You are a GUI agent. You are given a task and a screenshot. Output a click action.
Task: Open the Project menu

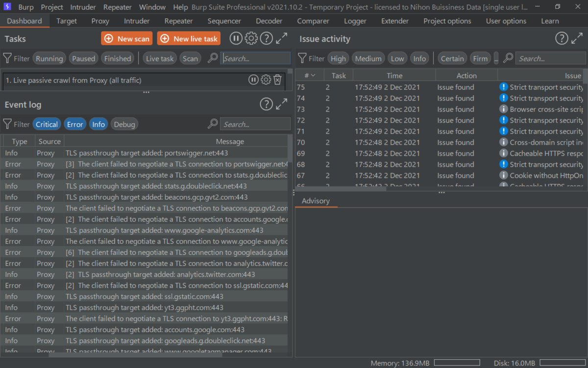click(52, 7)
